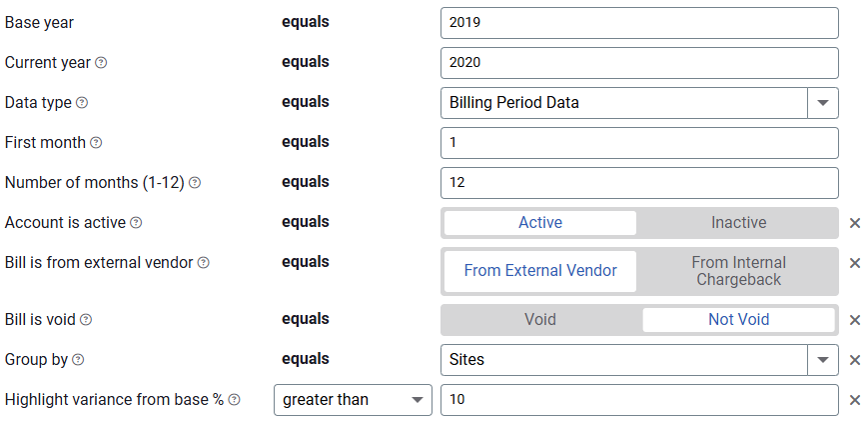Click help icon next to Bill is void
The image size is (868, 433).
point(86,319)
